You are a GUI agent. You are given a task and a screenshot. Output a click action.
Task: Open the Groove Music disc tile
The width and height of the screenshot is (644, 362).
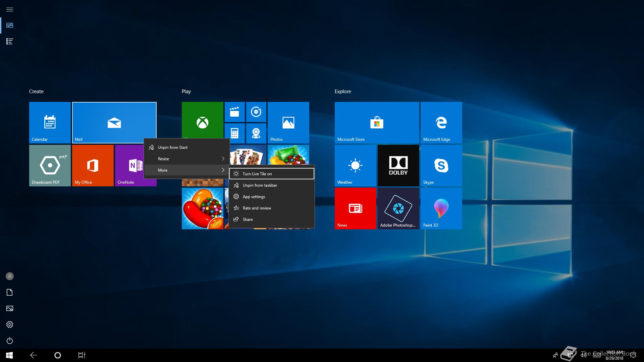(256, 112)
